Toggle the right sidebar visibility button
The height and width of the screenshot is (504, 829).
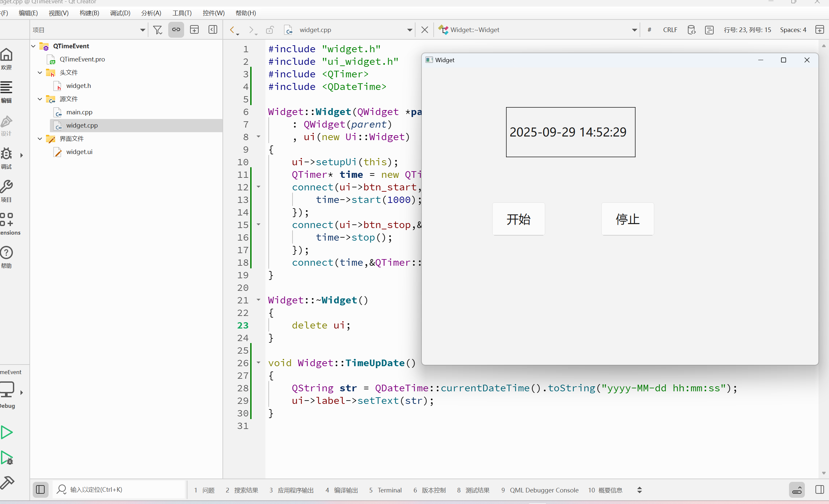pyautogui.click(x=820, y=489)
